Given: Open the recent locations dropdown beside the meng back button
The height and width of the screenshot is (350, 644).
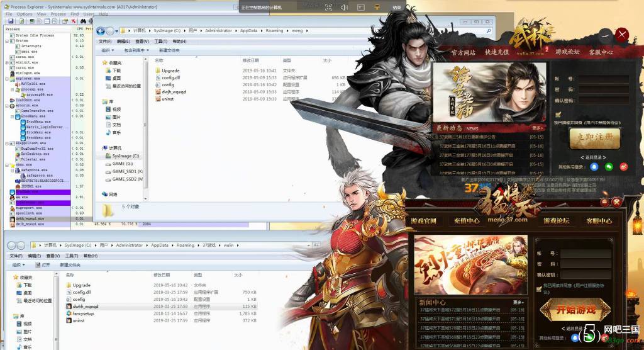Looking at the screenshot, I should pos(117,31).
